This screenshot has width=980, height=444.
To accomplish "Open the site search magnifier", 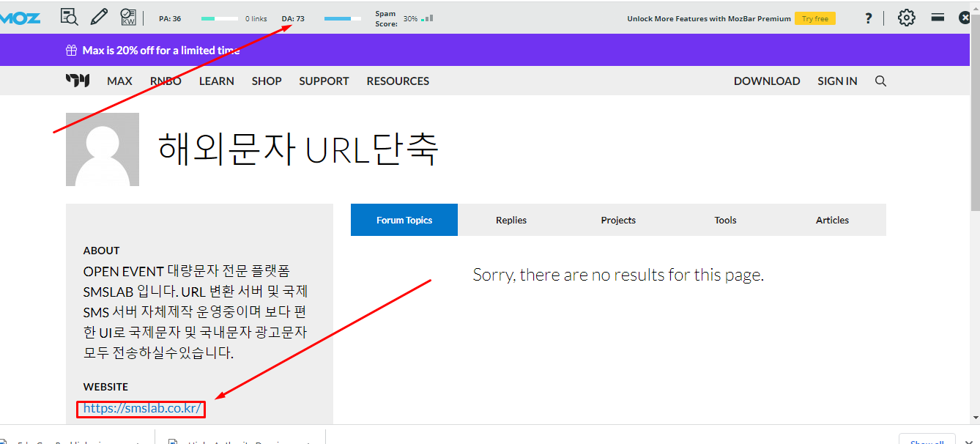I will click(880, 81).
